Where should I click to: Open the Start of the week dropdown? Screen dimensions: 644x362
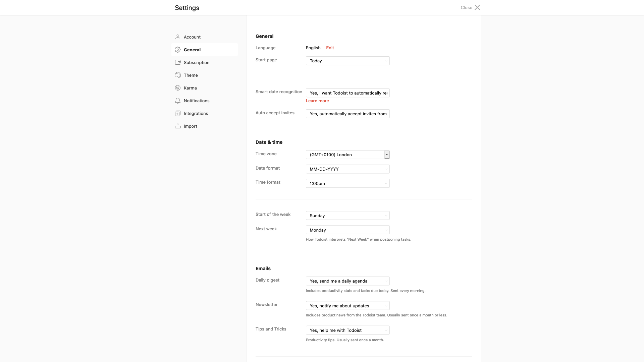[x=347, y=216]
